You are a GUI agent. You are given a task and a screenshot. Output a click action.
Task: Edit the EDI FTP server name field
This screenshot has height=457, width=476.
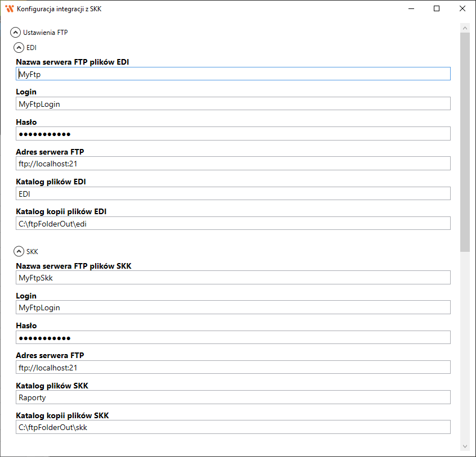[233, 74]
